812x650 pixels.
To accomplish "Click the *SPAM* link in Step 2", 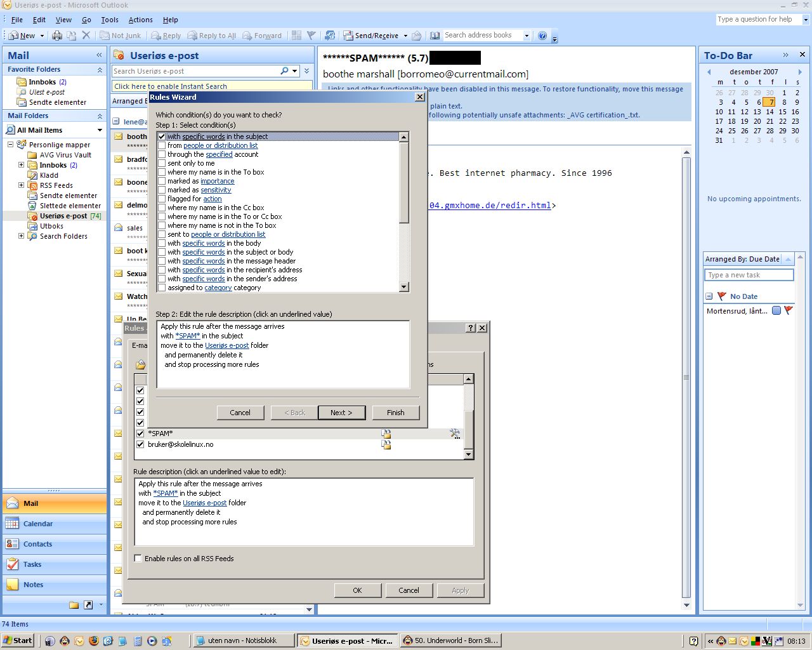I will (x=187, y=336).
